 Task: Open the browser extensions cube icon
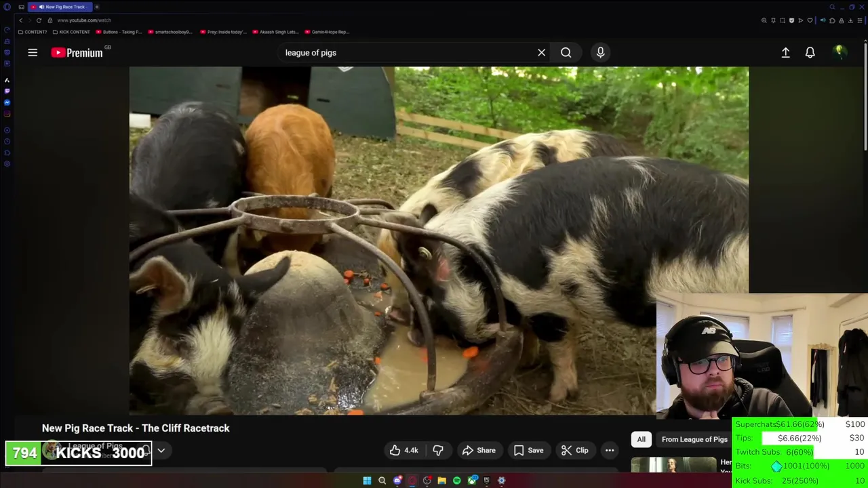832,20
